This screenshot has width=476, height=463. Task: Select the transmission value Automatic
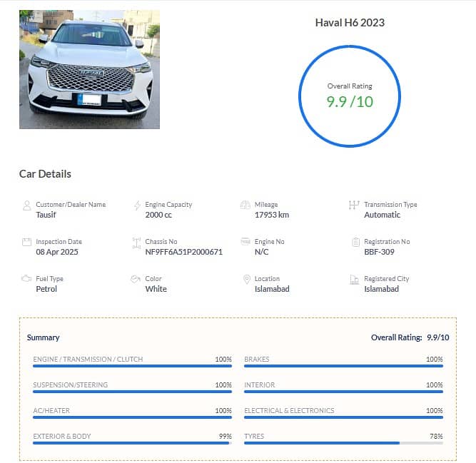tap(383, 215)
